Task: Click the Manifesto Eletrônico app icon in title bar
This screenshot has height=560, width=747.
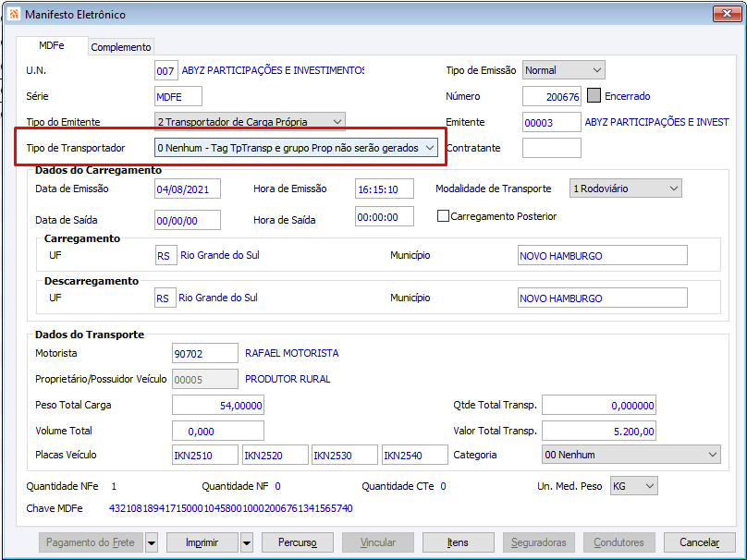Action: point(14,14)
